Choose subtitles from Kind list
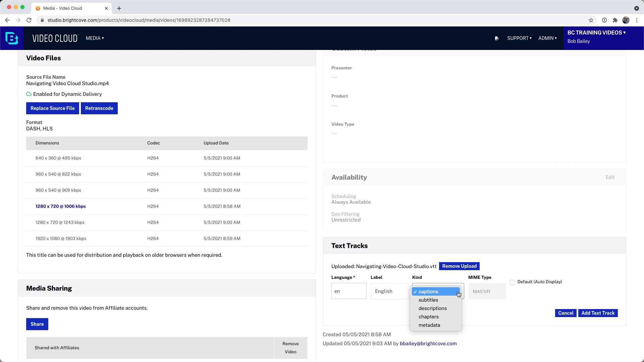Screen dimensions: 644x362 click(x=428, y=300)
